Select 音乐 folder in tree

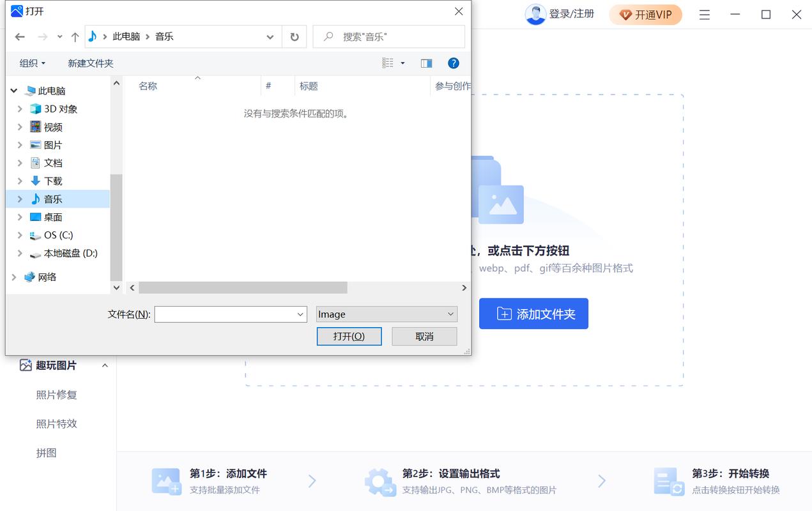coord(53,199)
